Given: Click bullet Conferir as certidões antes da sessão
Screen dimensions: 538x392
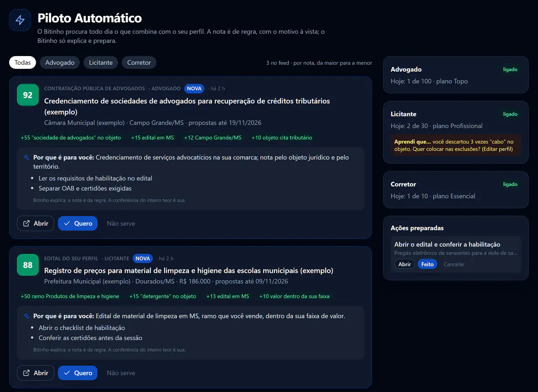Looking at the screenshot, I should tap(91, 338).
